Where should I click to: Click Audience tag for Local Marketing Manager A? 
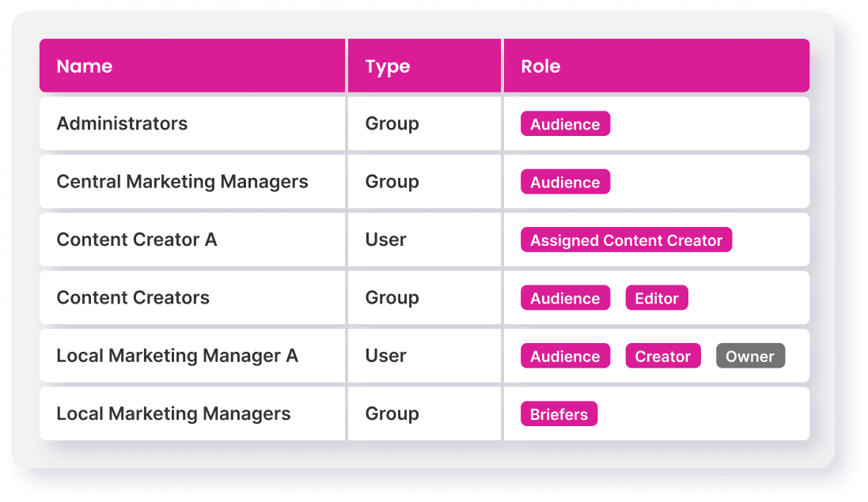[565, 357]
